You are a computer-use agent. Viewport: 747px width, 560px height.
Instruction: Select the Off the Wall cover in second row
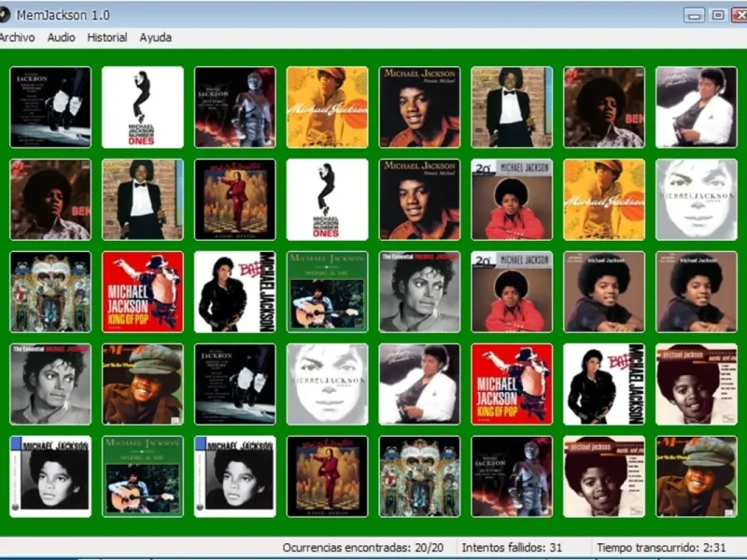tap(143, 200)
